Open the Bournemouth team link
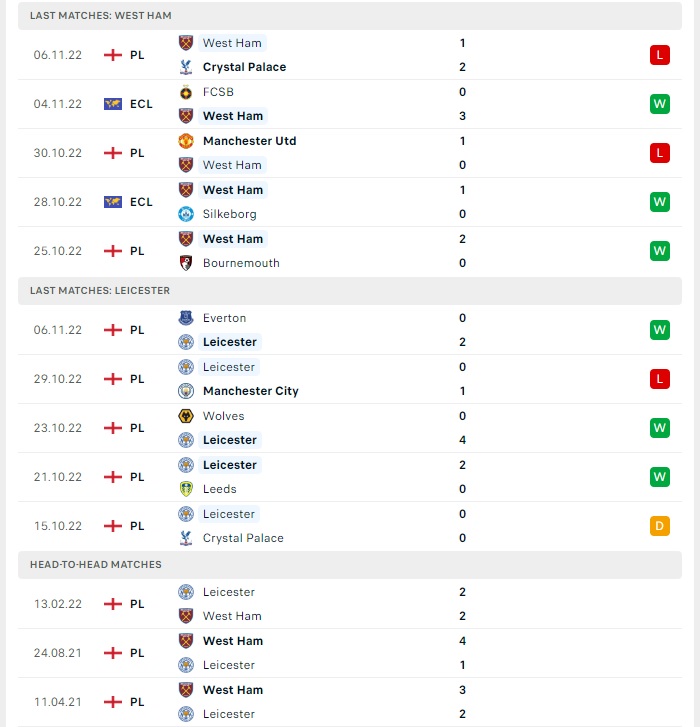This screenshot has height=727, width=700. point(241,263)
